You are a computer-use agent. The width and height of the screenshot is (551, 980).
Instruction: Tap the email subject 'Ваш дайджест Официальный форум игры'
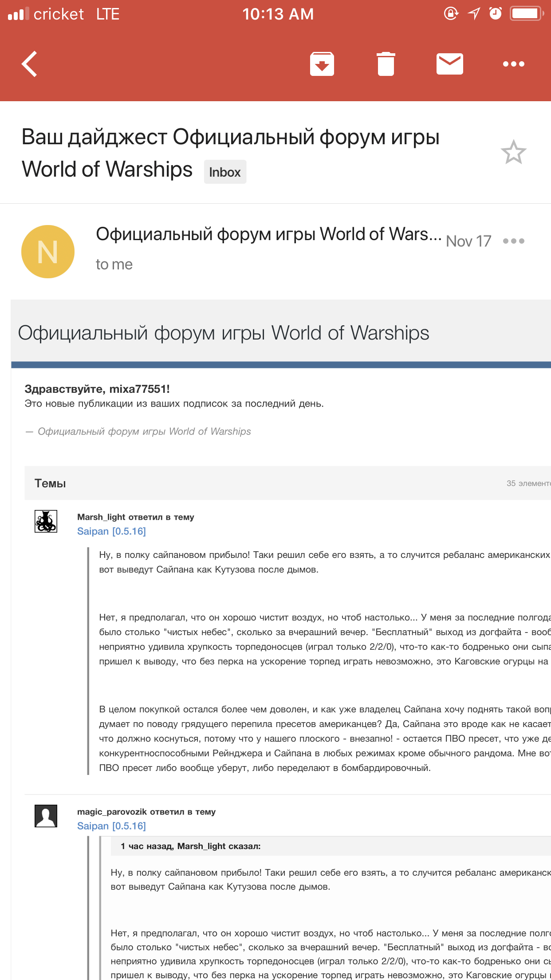coord(231,137)
